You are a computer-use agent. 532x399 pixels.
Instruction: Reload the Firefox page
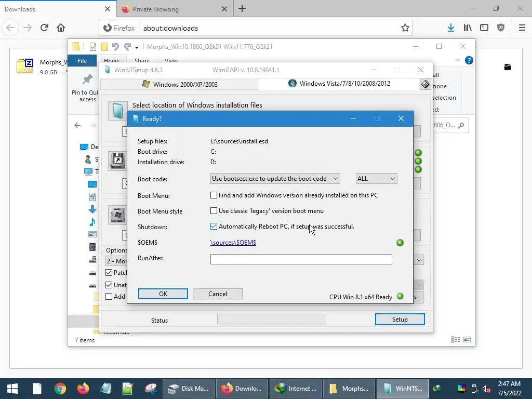pyautogui.click(x=44, y=28)
